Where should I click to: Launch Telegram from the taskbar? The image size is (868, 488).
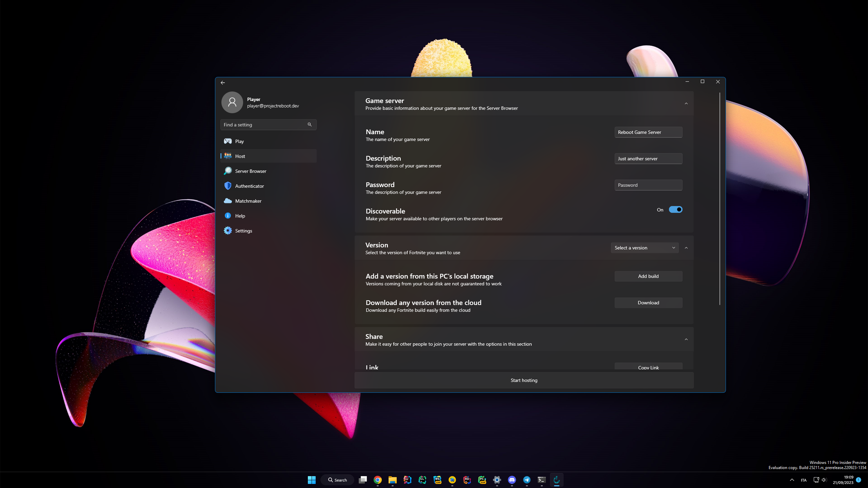tap(527, 480)
